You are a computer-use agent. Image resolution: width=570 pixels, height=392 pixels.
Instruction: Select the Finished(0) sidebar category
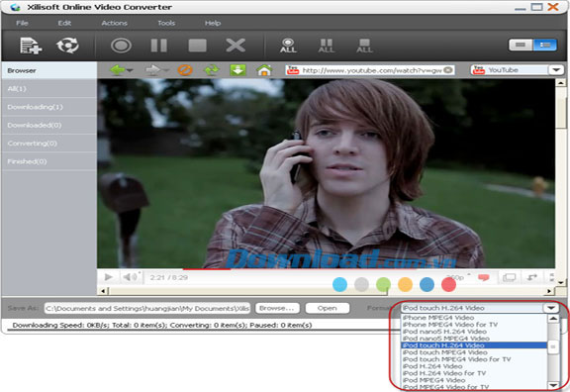pyautogui.click(x=49, y=161)
